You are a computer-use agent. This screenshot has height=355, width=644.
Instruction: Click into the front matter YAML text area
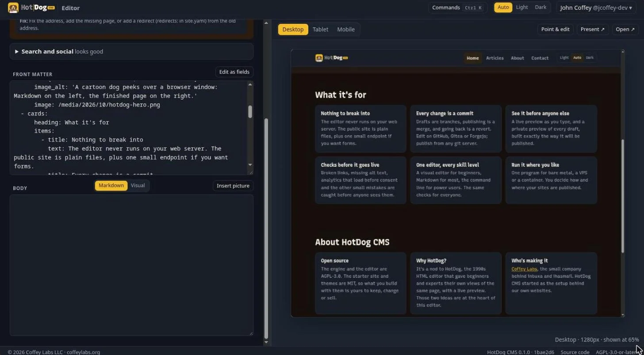pos(129,128)
